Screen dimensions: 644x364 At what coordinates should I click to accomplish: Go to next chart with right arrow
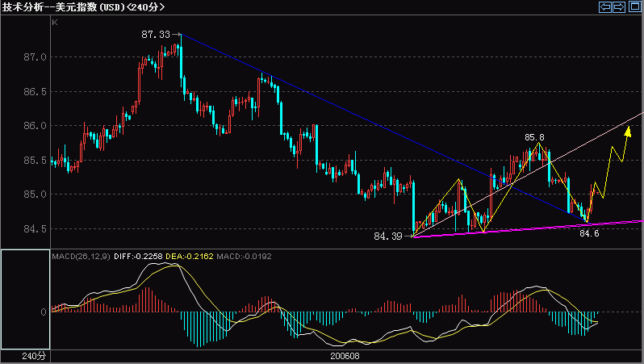pyautogui.click(x=619, y=7)
